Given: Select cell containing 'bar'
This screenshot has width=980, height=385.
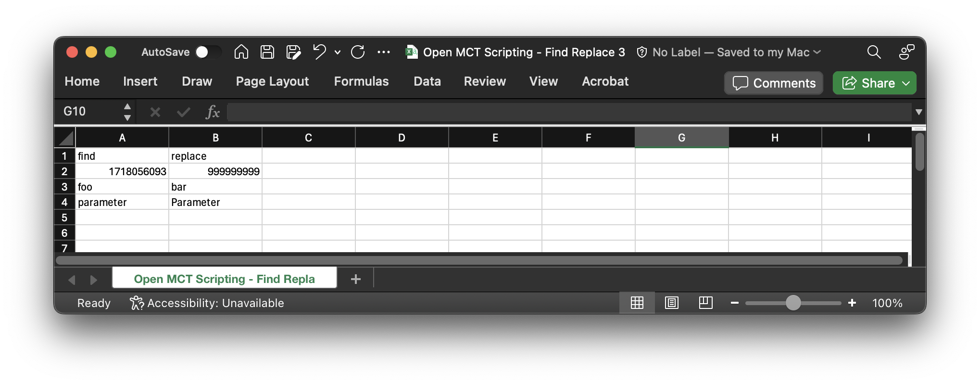Looking at the screenshot, I should coord(215,187).
